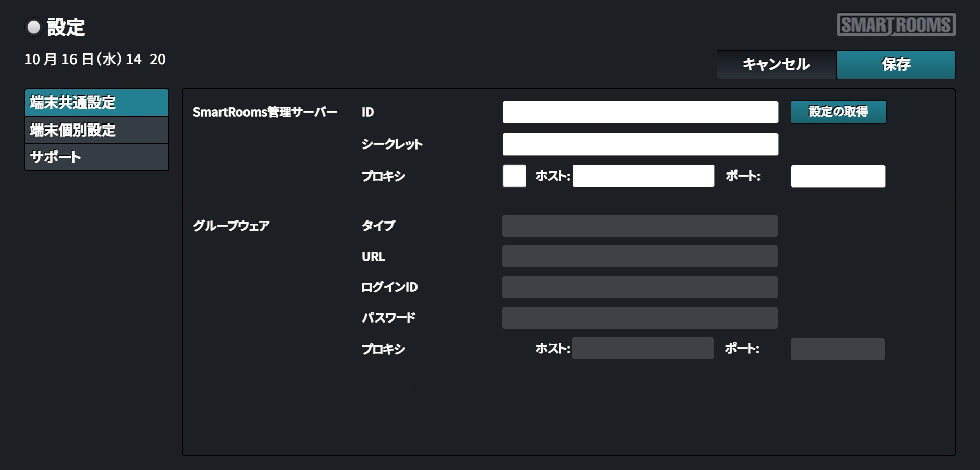Switch to the 端末個別設定 tab
The width and height of the screenshot is (980, 470).
click(x=96, y=130)
